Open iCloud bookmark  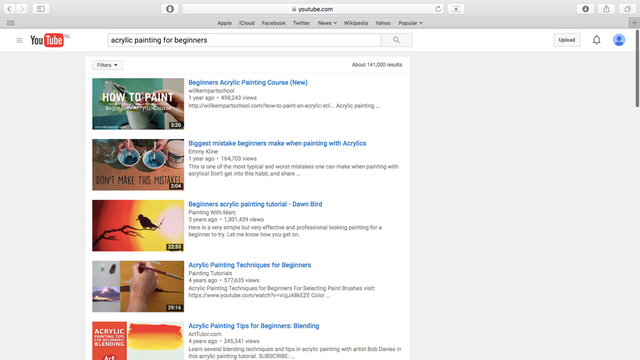click(247, 23)
